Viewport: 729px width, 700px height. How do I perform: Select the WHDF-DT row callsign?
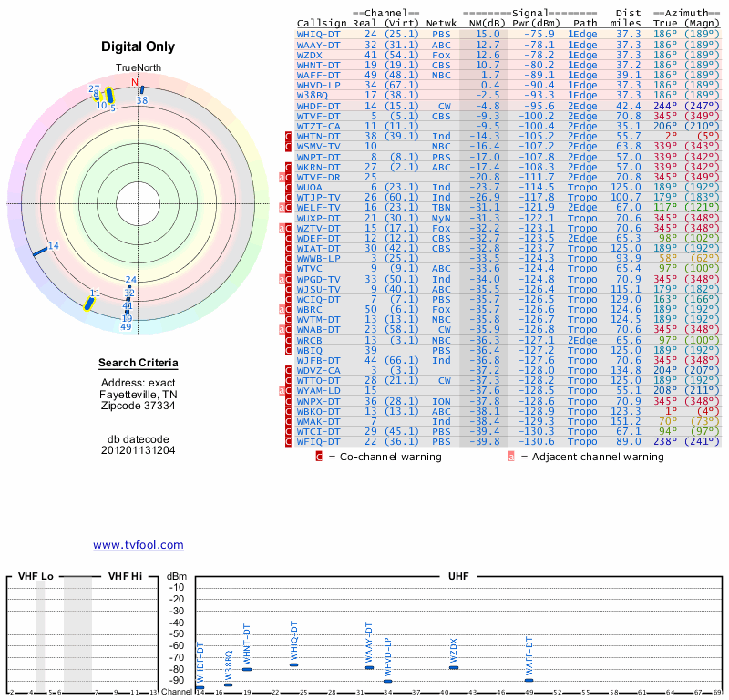319,106
